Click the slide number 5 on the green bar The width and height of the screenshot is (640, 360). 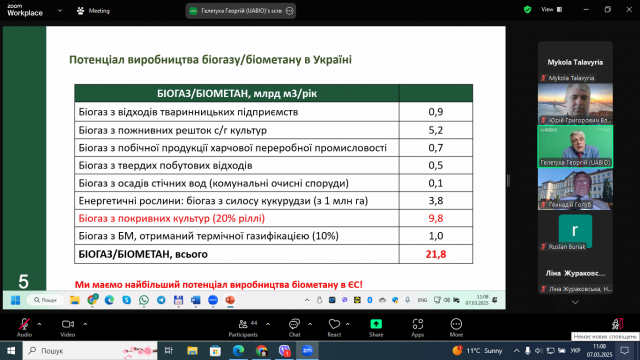point(24,282)
